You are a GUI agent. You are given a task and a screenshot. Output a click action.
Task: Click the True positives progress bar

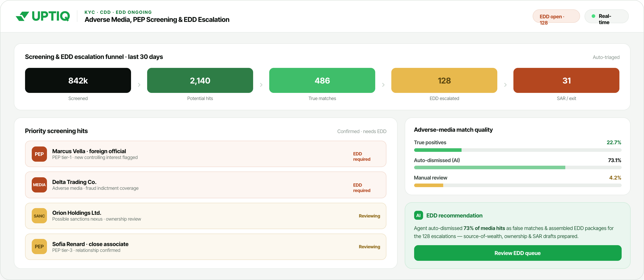pyautogui.click(x=517, y=150)
